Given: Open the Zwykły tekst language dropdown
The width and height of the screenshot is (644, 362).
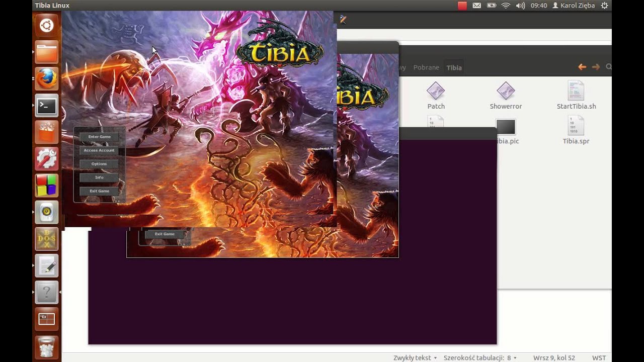Looking at the screenshot, I should pos(415,358).
